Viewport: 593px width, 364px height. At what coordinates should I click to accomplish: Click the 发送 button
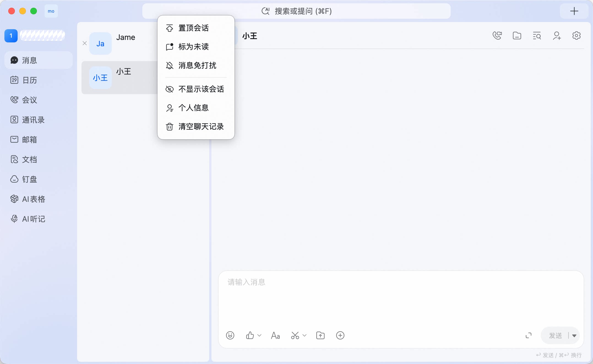555,336
